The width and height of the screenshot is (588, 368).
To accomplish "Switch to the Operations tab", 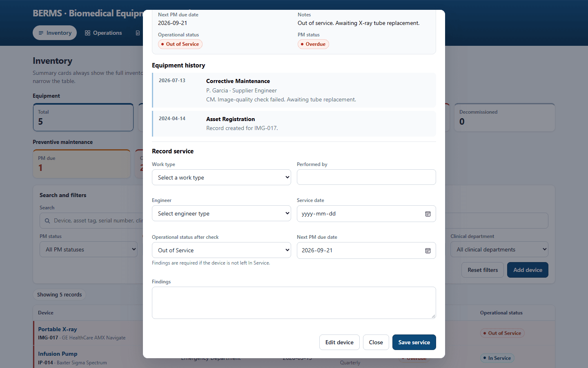I will [x=103, y=33].
